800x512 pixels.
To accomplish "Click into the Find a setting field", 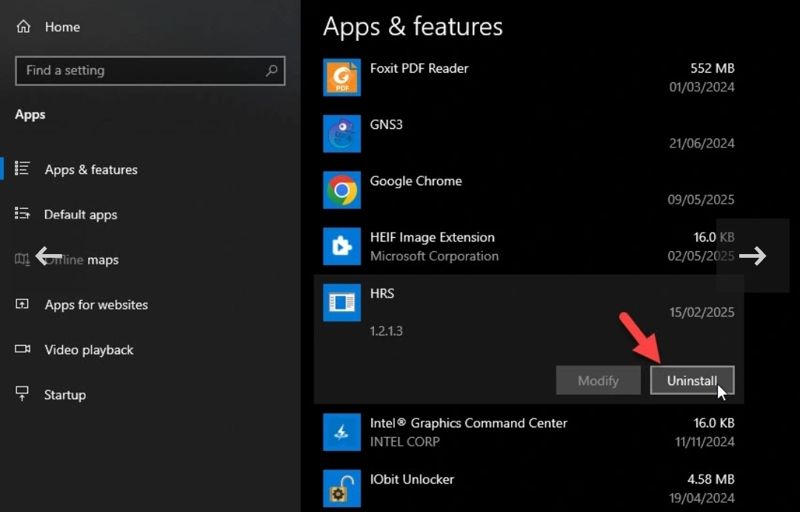I will pos(140,71).
